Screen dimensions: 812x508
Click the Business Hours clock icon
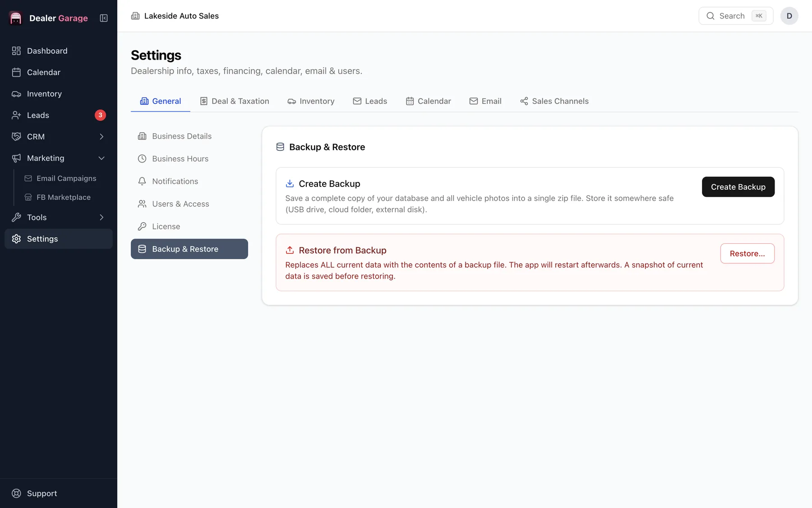[142, 159]
